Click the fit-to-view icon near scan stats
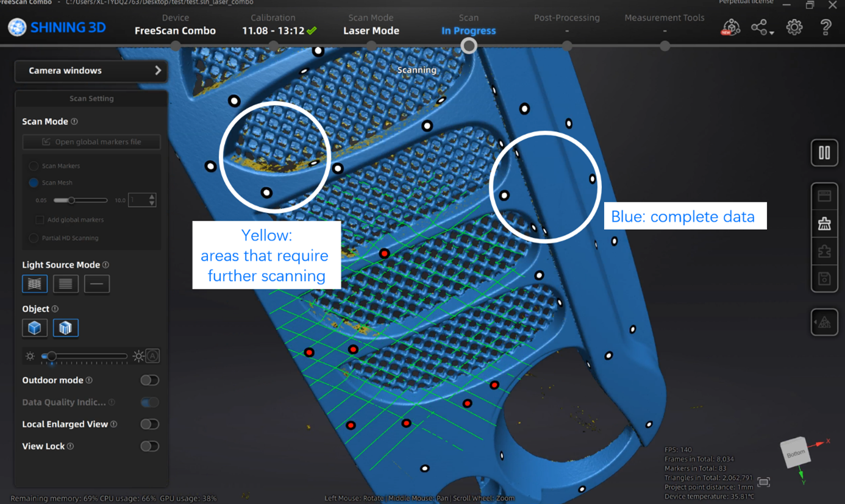This screenshot has width=845, height=504. [763, 482]
